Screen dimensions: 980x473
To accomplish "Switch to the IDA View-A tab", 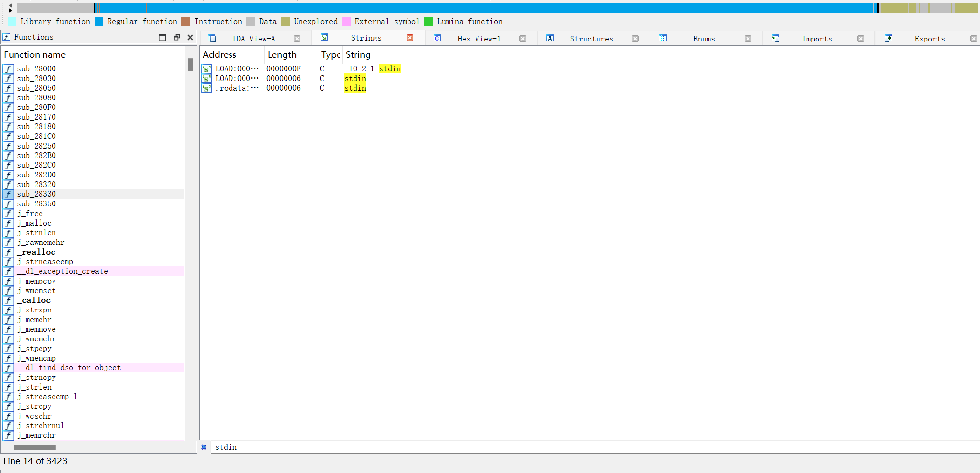I will (254, 39).
